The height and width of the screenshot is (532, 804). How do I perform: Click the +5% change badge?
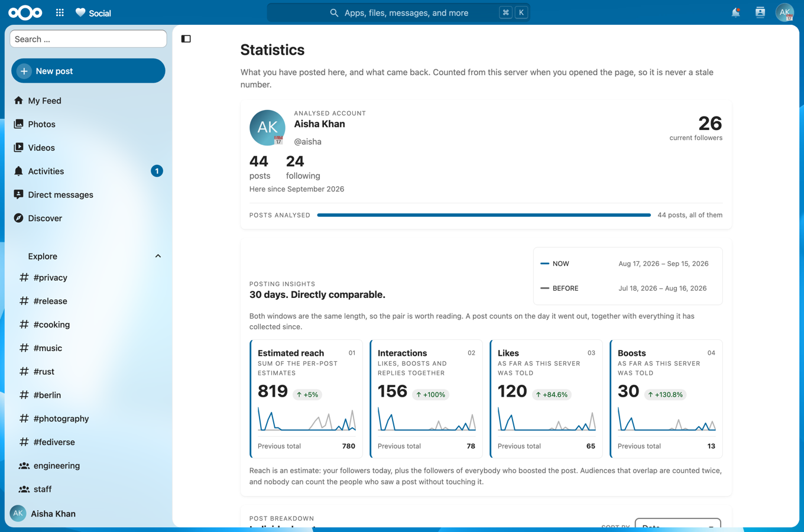tap(307, 394)
